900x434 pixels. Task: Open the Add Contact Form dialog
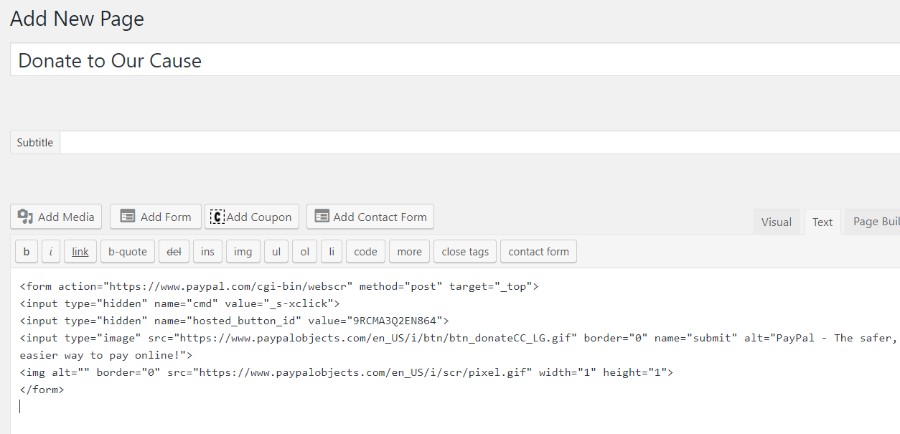370,217
